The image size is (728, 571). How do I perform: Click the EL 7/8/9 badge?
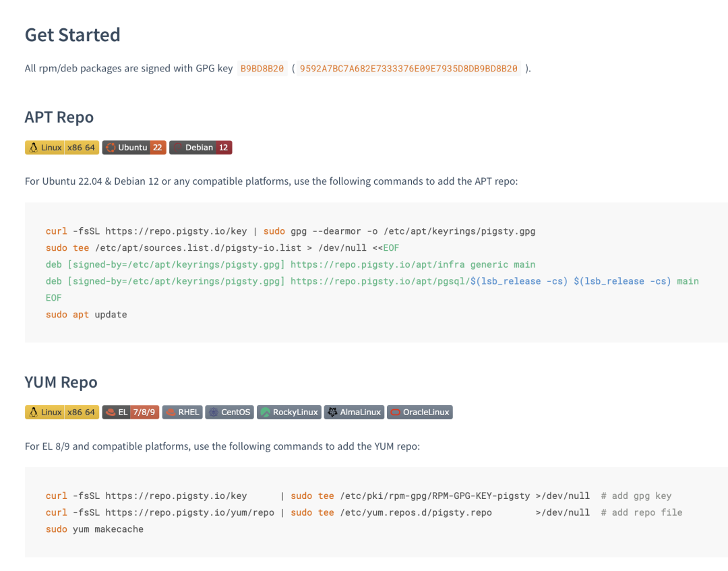click(131, 412)
